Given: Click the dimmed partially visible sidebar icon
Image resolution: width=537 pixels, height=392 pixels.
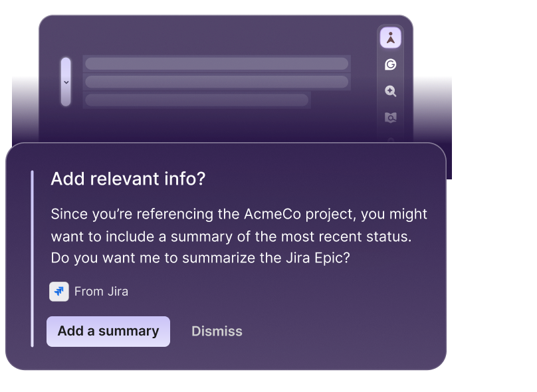Looking at the screenshot, I should [x=391, y=139].
